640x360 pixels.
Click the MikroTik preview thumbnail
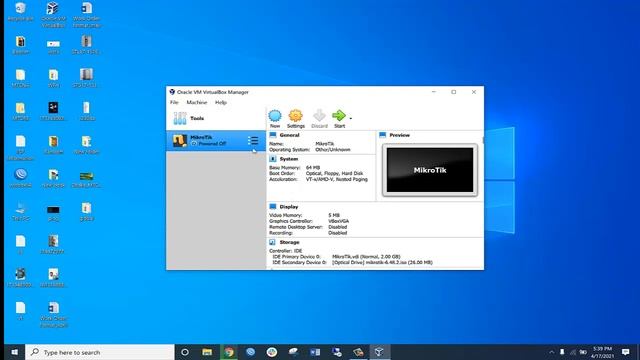pyautogui.click(x=430, y=170)
